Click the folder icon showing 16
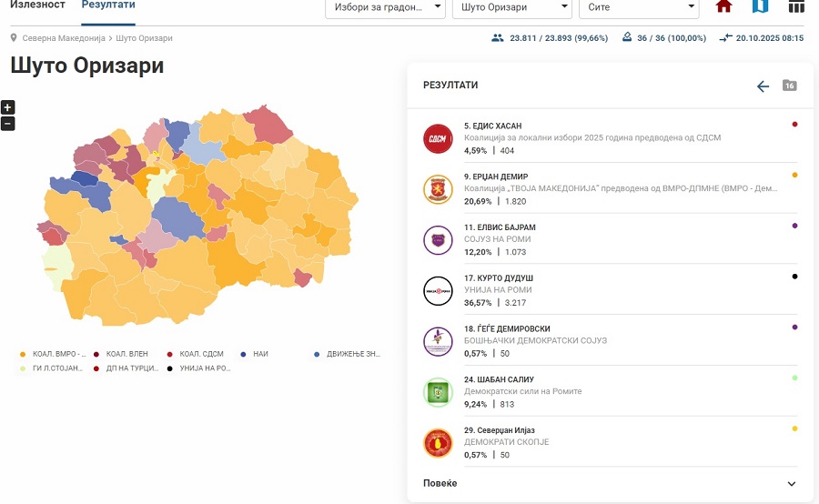819x504 pixels. tap(789, 86)
